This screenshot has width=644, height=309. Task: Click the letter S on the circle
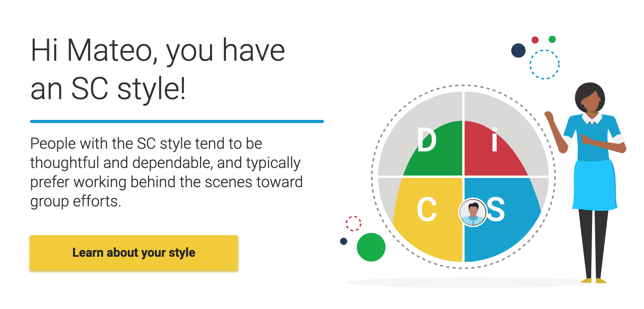[496, 209]
